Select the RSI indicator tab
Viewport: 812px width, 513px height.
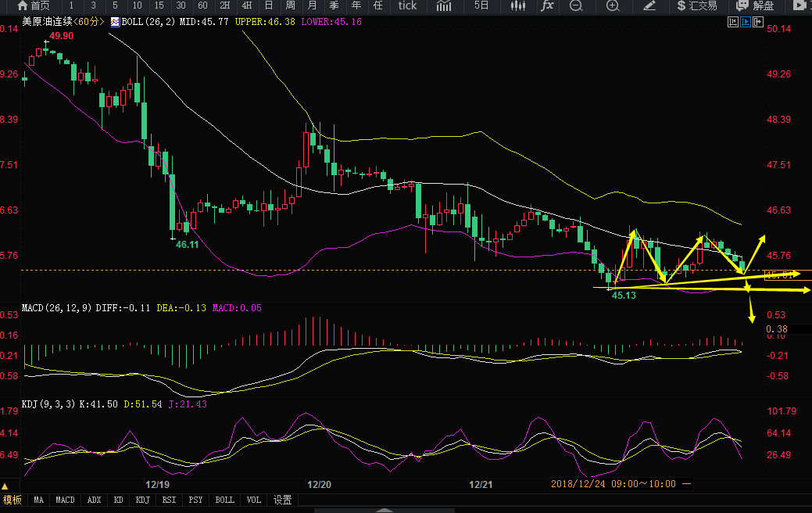[169, 500]
